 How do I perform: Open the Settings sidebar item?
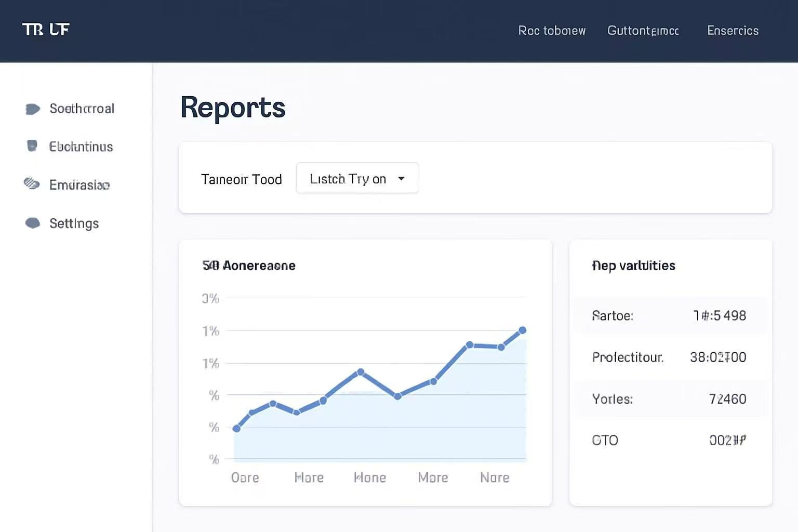(x=74, y=223)
